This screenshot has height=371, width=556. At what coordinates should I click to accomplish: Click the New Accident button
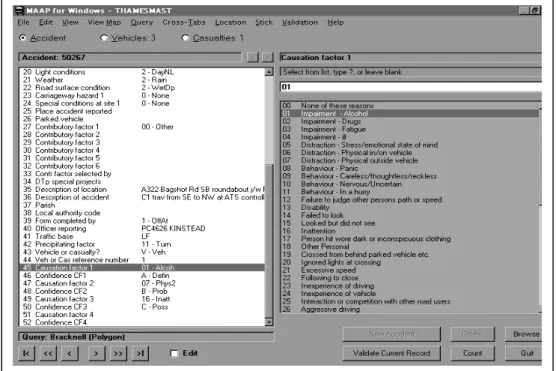point(391,334)
